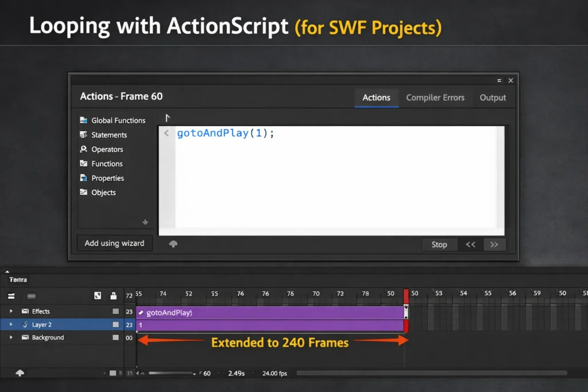Screen dimensions: 588x392
Task: Collapse script line with left chevron
Action: click(x=167, y=133)
